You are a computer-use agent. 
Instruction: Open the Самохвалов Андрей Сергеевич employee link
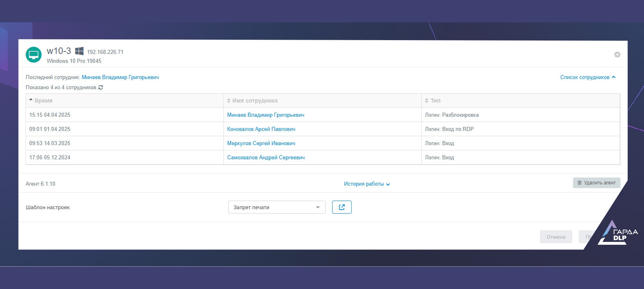tap(266, 157)
